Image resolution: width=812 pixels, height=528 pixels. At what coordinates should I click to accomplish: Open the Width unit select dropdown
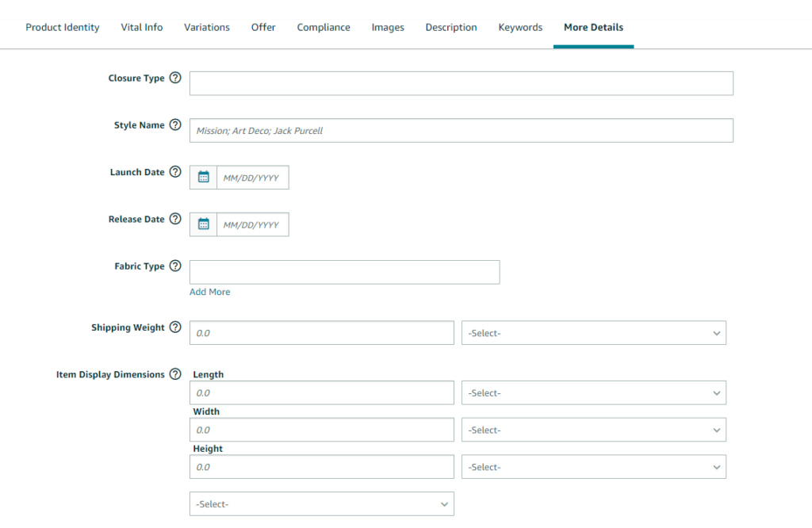tap(593, 430)
